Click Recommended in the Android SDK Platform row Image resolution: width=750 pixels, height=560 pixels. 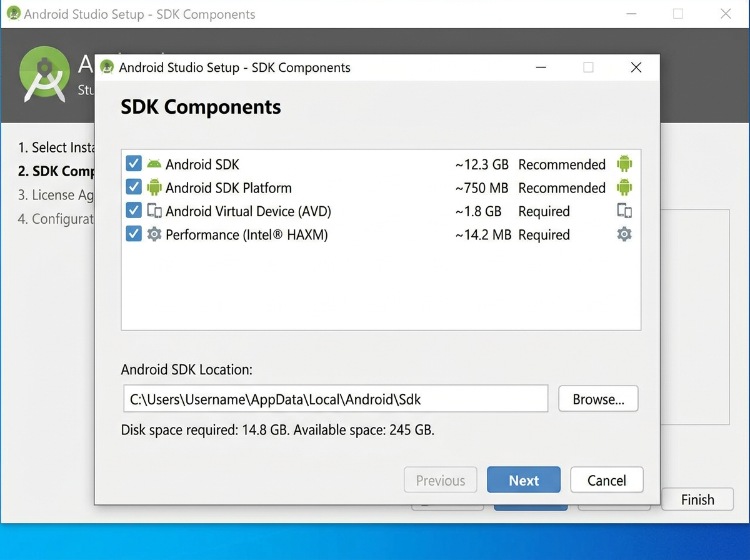click(x=562, y=187)
